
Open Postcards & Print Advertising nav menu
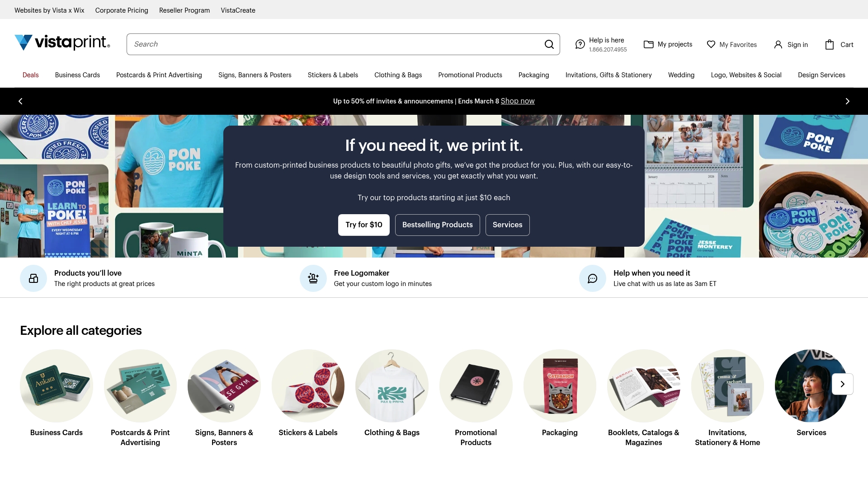point(159,75)
